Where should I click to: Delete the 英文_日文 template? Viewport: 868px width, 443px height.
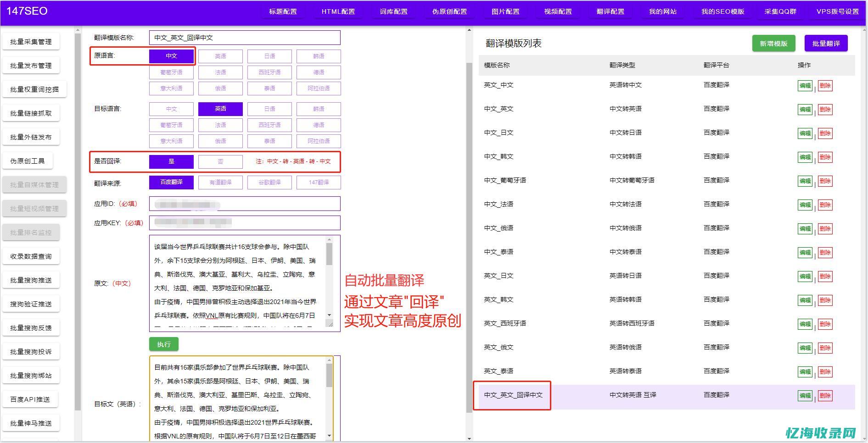click(826, 277)
